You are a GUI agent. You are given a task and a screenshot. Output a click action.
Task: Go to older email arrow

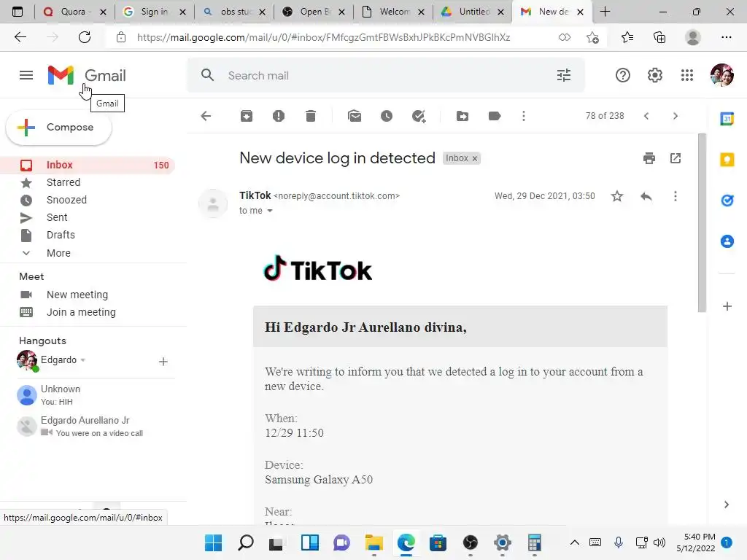[x=675, y=116]
